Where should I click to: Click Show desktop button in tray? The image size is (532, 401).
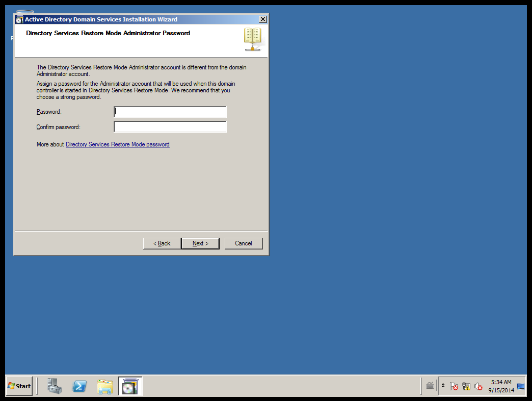coord(521,386)
